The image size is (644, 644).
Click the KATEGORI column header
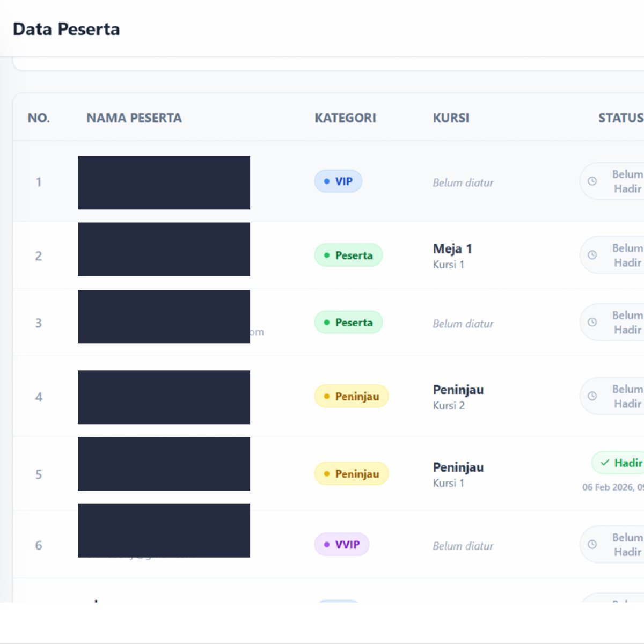click(x=345, y=118)
